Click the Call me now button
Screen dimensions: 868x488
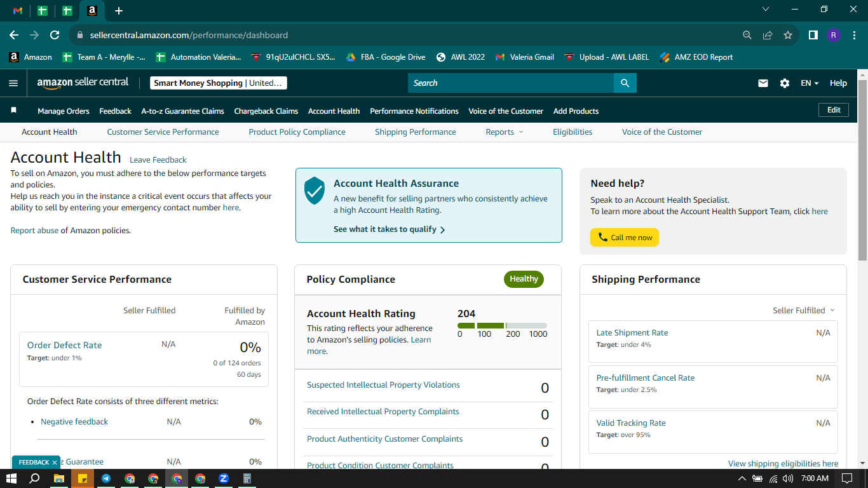pyautogui.click(x=625, y=238)
